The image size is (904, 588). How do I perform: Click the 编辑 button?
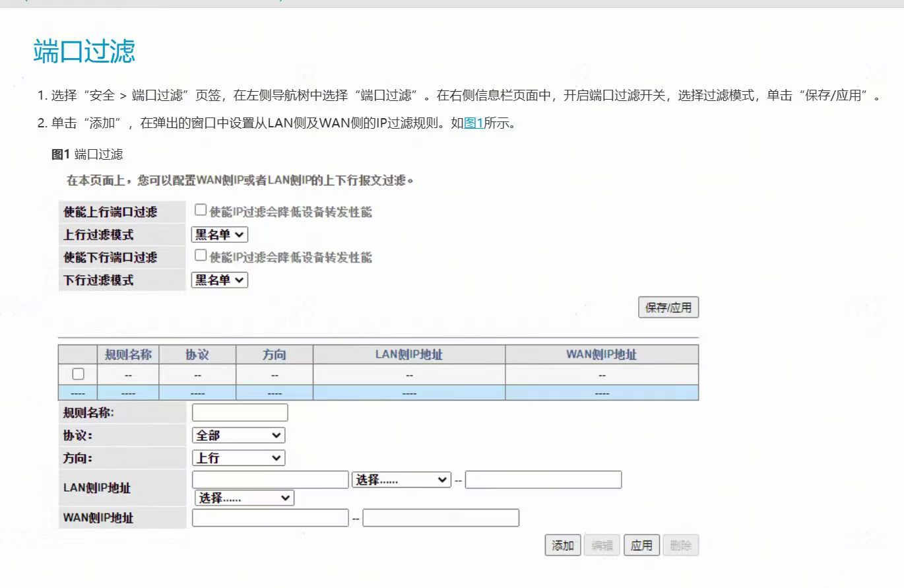pyautogui.click(x=602, y=546)
